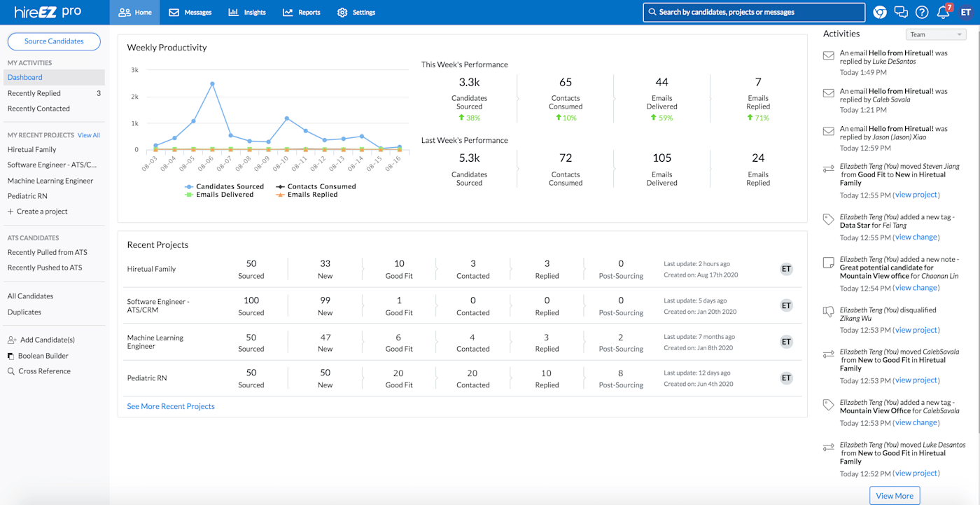The height and width of the screenshot is (505, 980).
Task: Click the ET avatar in Machine Learning Engineer row
Action: 786,342
